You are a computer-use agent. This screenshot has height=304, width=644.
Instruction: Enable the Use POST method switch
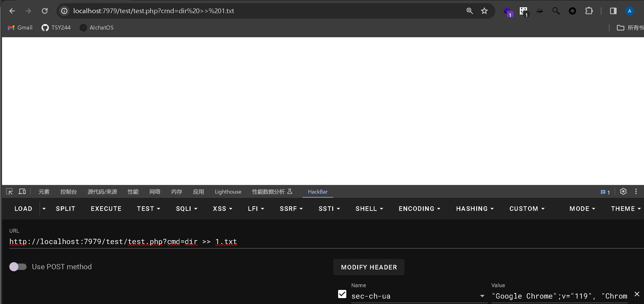click(x=18, y=267)
